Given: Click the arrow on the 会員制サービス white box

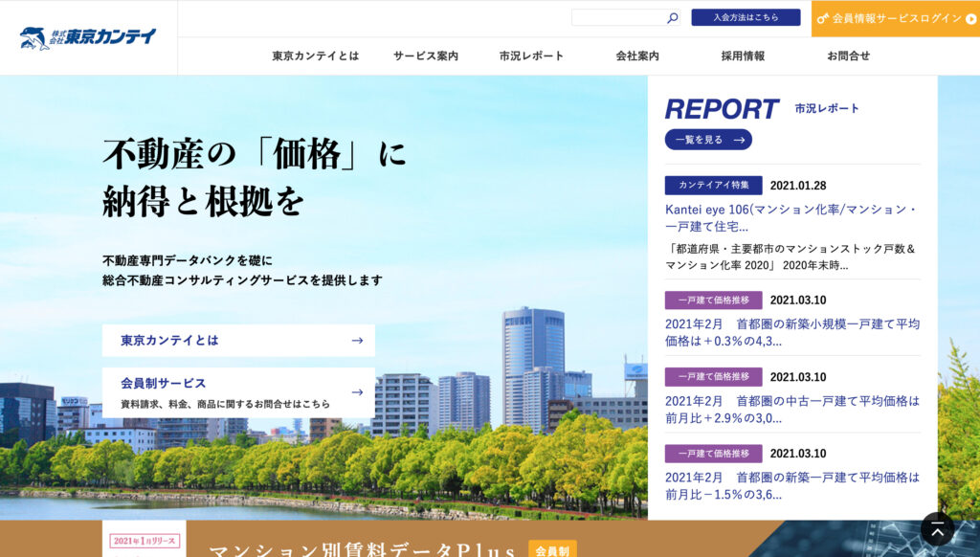Looking at the screenshot, I should pyautogui.click(x=357, y=392).
